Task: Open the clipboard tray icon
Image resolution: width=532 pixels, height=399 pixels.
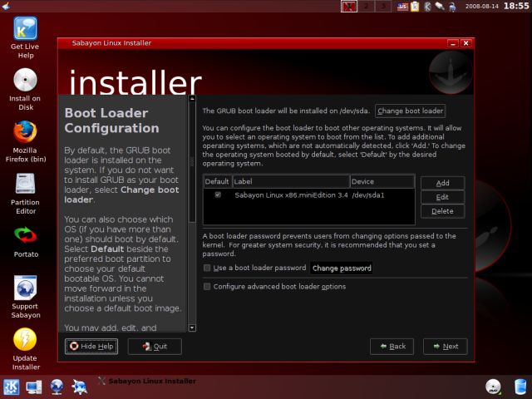Action: pos(415,7)
